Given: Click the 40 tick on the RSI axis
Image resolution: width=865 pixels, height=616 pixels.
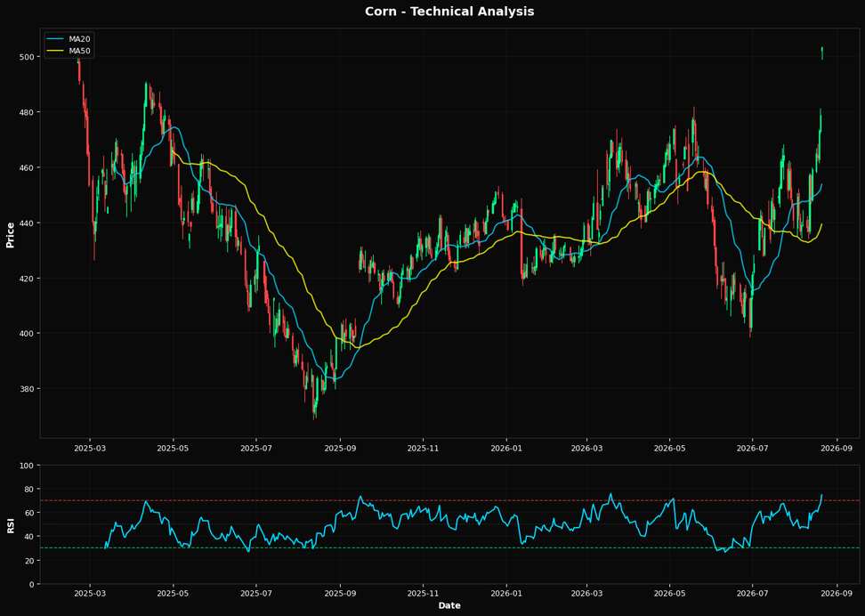Looking at the screenshot, I should point(28,537).
